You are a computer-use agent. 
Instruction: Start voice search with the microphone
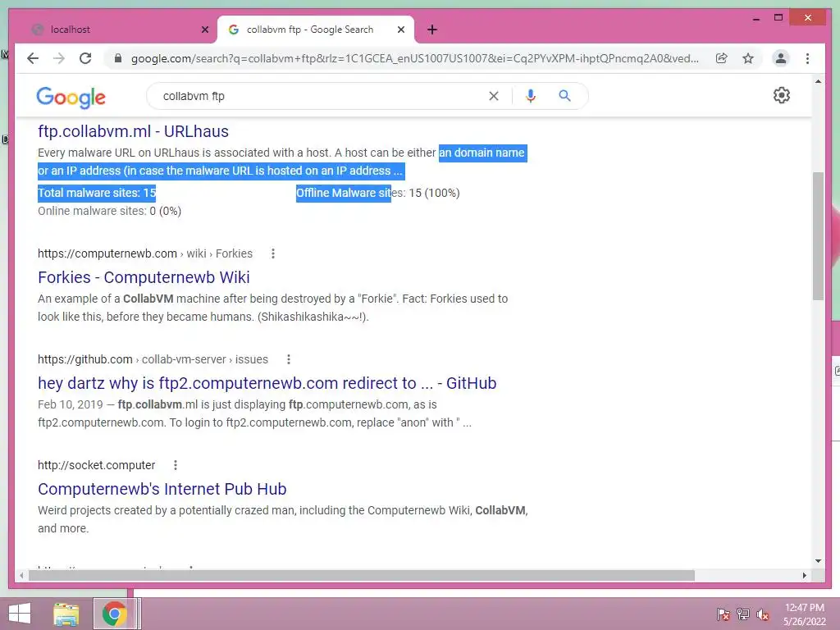[531, 96]
